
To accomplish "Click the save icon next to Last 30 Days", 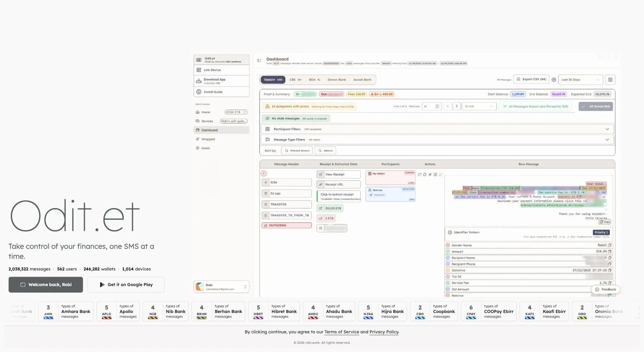I will click(610, 80).
